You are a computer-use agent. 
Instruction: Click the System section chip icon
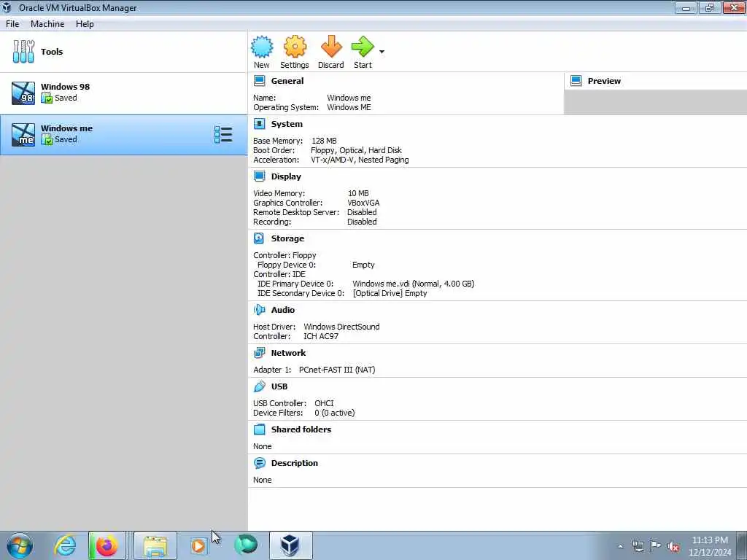(259, 124)
